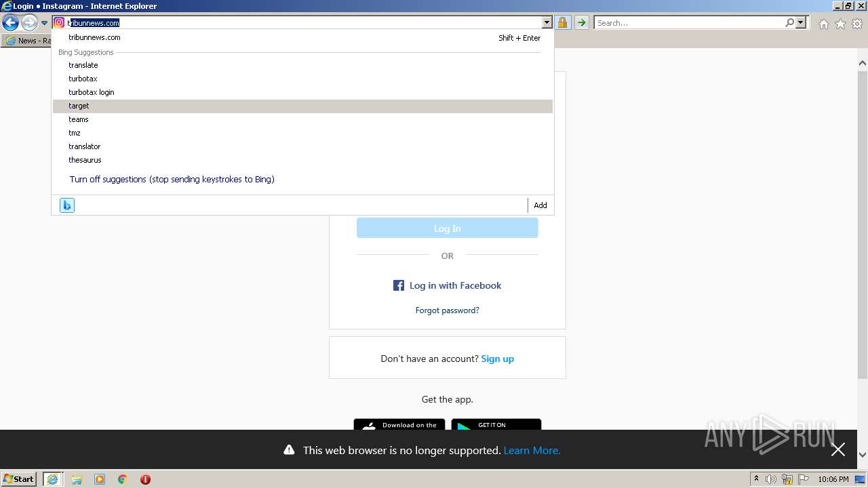
Task: Open the recent pages dropdown arrow
Action: pos(44,23)
